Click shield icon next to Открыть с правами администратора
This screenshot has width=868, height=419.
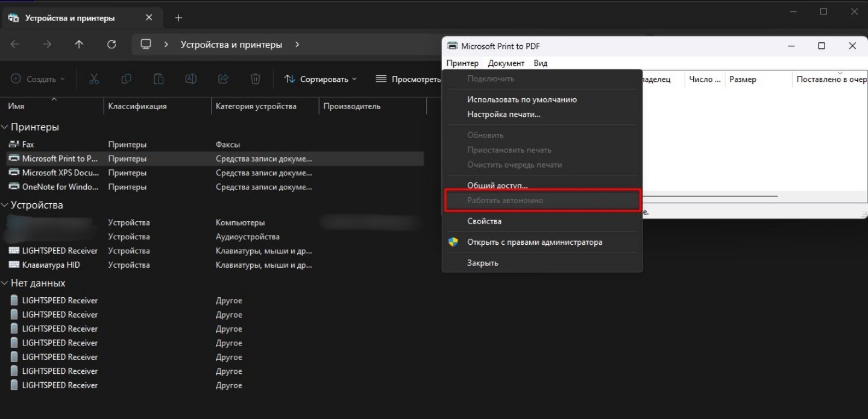point(453,242)
